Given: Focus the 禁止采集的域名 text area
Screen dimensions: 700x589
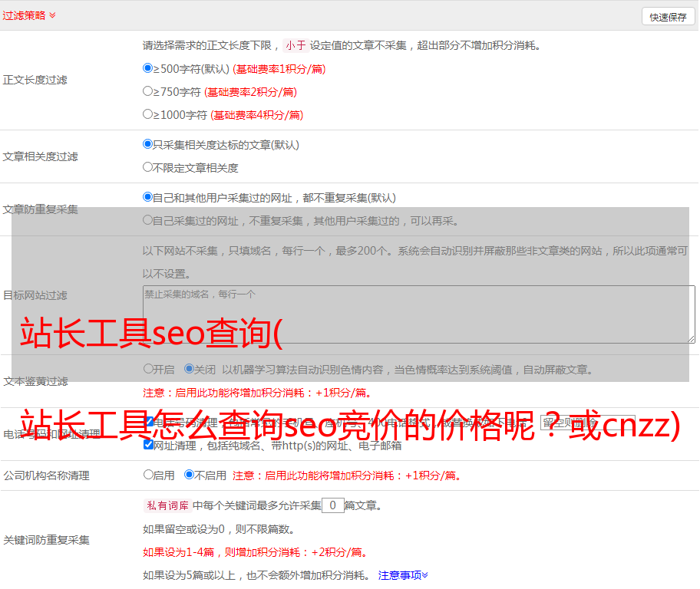Looking at the screenshot, I should pyautogui.click(x=419, y=314).
